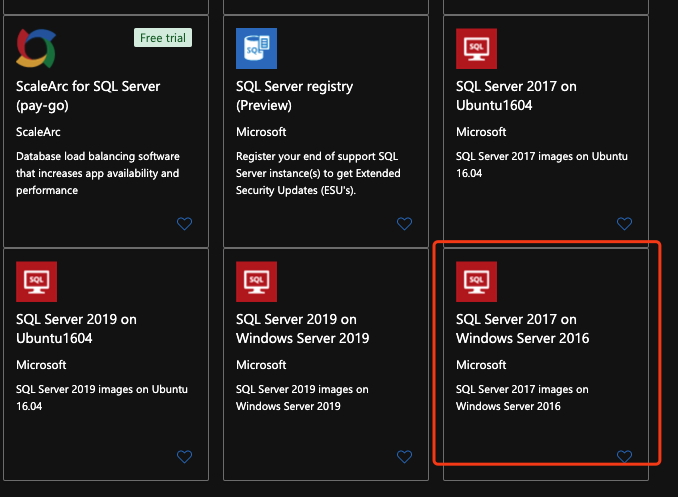The image size is (678, 497).
Task: Click the 'Database load balancing software' description
Action: pyautogui.click(x=98, y=173)
